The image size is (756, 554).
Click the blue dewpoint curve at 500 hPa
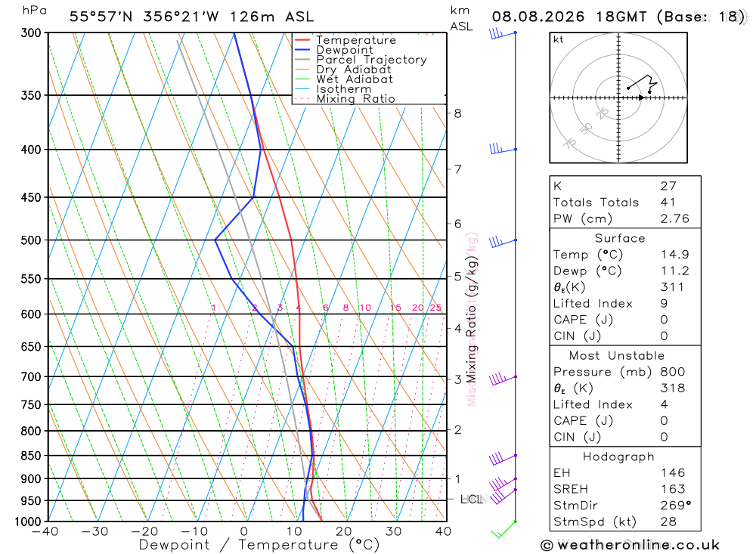215,240
